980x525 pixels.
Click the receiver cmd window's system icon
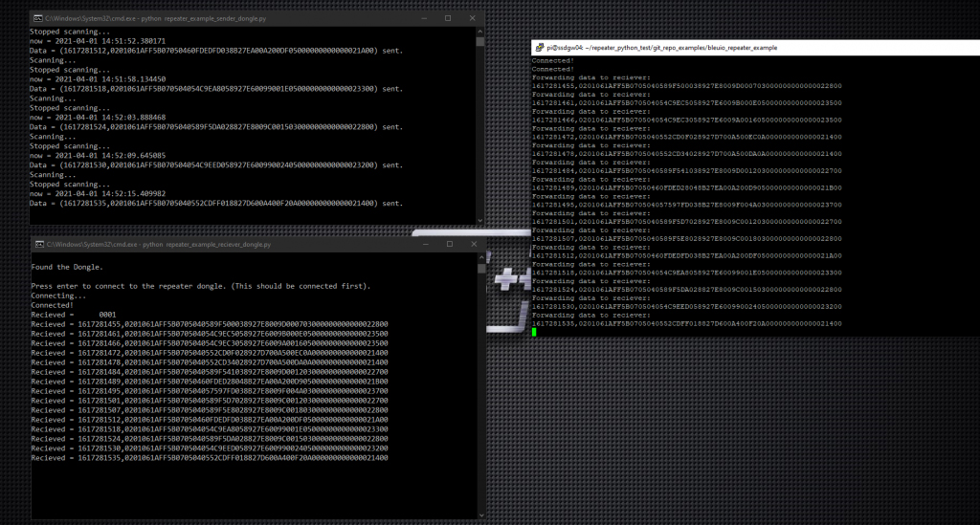[37, 245]
